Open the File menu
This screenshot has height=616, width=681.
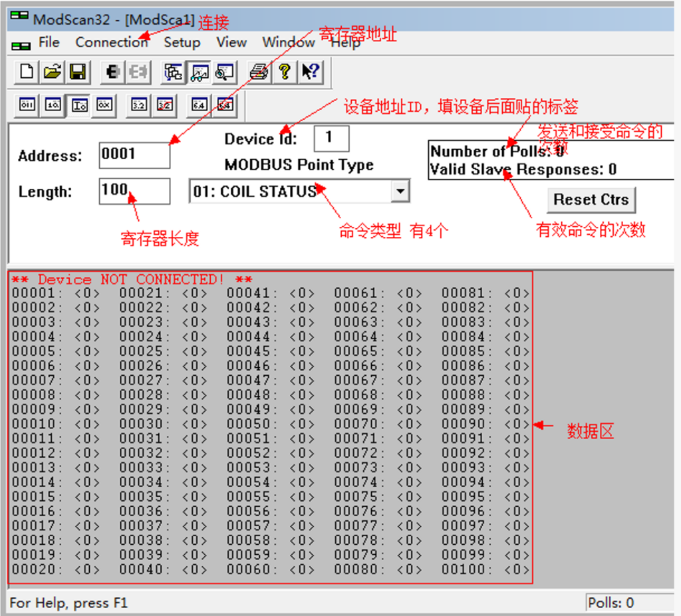tap(49, 43)
